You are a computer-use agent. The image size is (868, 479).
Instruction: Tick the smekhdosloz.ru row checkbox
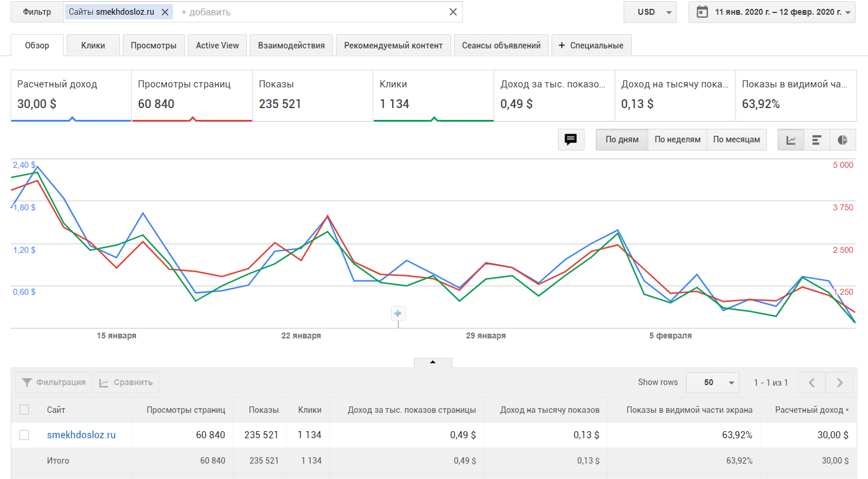pyautogui.click(x=24, y=435)
